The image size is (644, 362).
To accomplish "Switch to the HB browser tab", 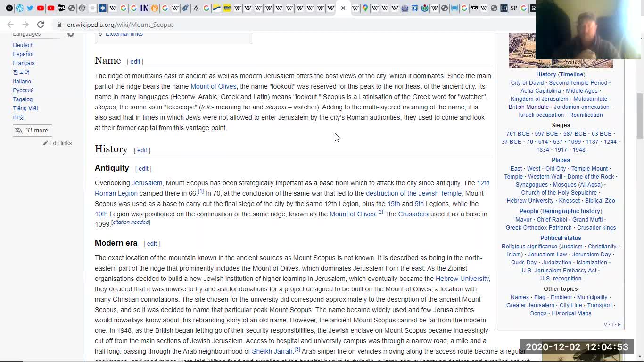I will pos(504,8).
